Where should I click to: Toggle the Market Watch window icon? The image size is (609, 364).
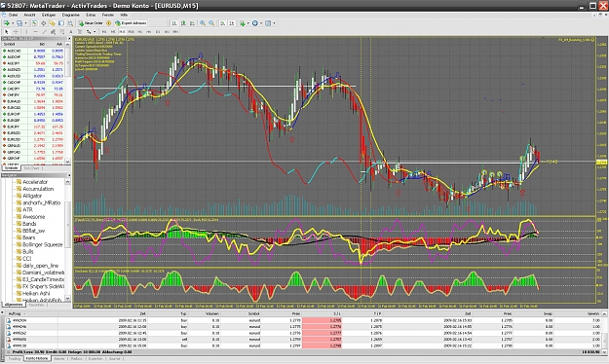(x=34, y=23)
